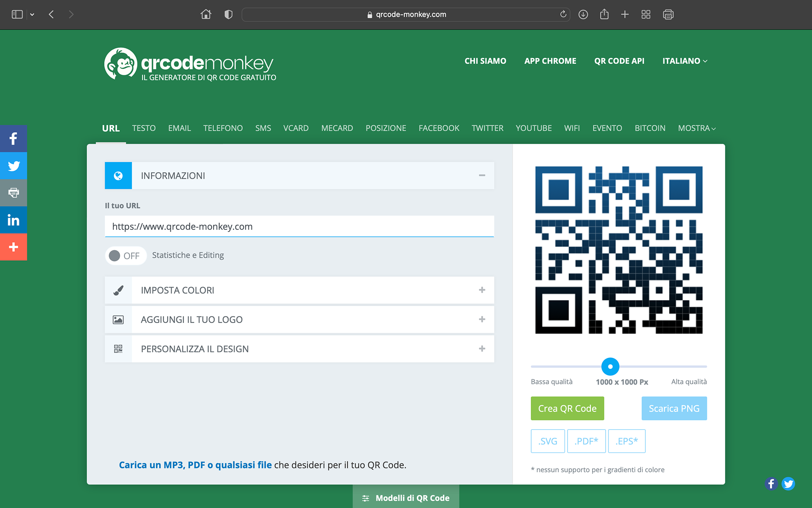This screenshot has width=812, height=508.
Task: Switch to the SMS tab
Action: point(263,128)
